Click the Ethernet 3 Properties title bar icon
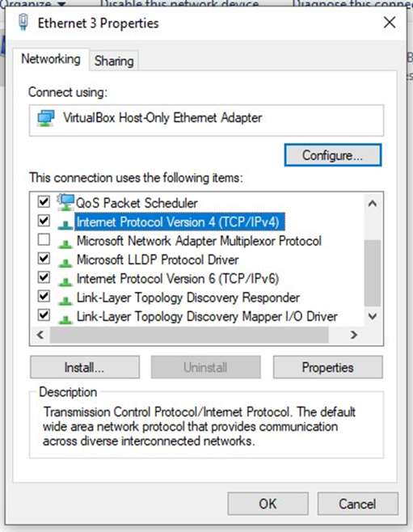Viewport: 413px width, 532px height. tap(23, 23)
